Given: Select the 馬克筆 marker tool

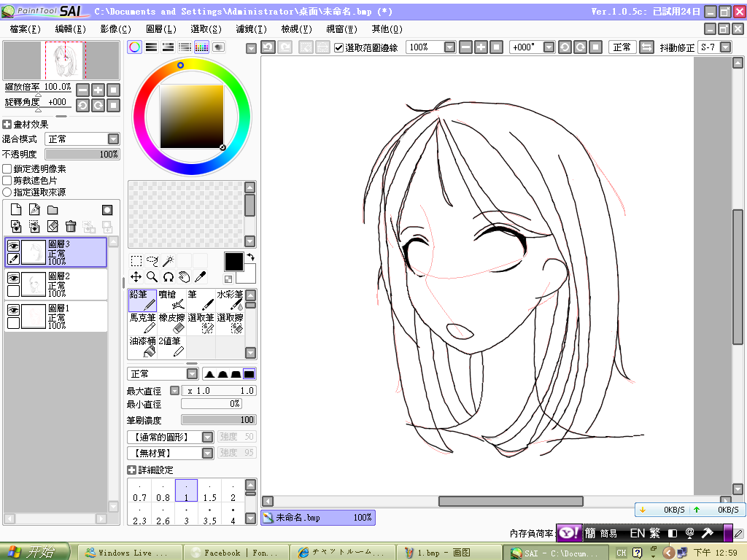Looking at the screenshot, I should pos(142,323).
